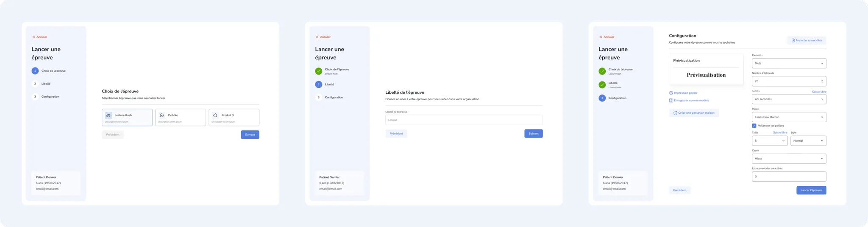This screenshot has width=868, height=227.
Task: Click the Espacement des caractères input field
Action: click(789, 177)
